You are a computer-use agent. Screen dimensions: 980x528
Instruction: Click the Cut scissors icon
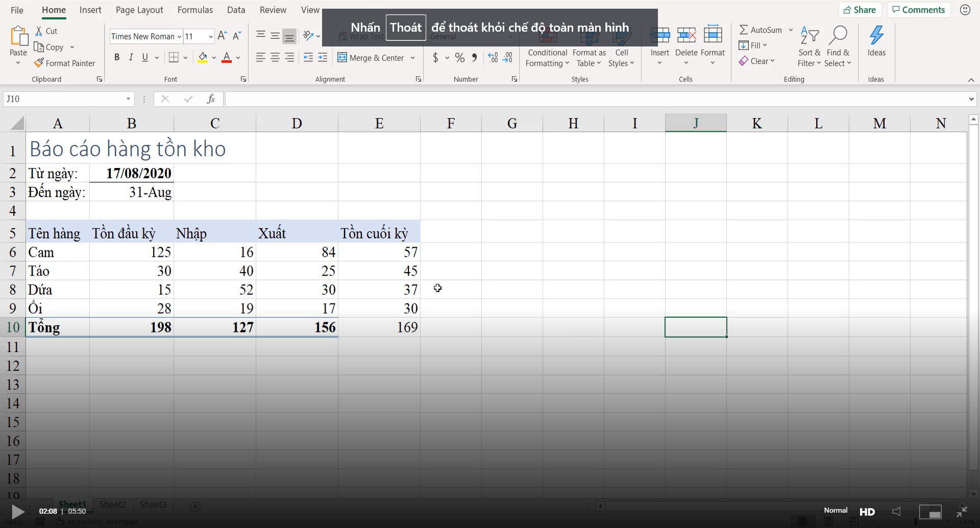[x=39, y=31]
